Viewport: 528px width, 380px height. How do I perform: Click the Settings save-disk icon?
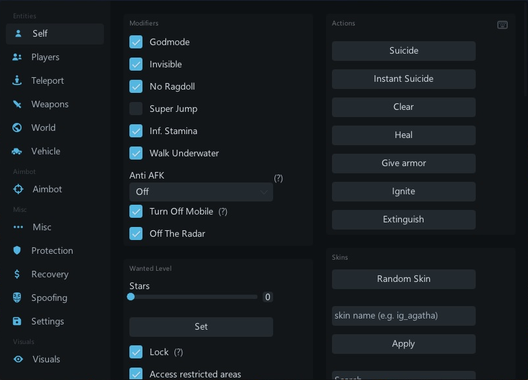(17, 321)
